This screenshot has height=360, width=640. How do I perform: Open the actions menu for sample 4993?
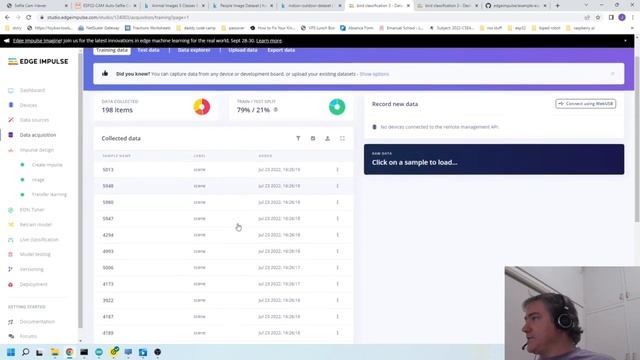click(338, 251)
